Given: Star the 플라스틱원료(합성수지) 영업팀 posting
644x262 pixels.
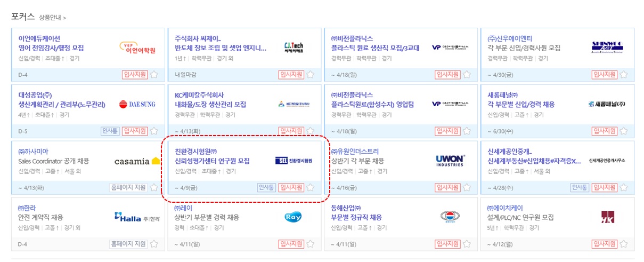Looking at the screenshot, I should (x=467, y=131).
